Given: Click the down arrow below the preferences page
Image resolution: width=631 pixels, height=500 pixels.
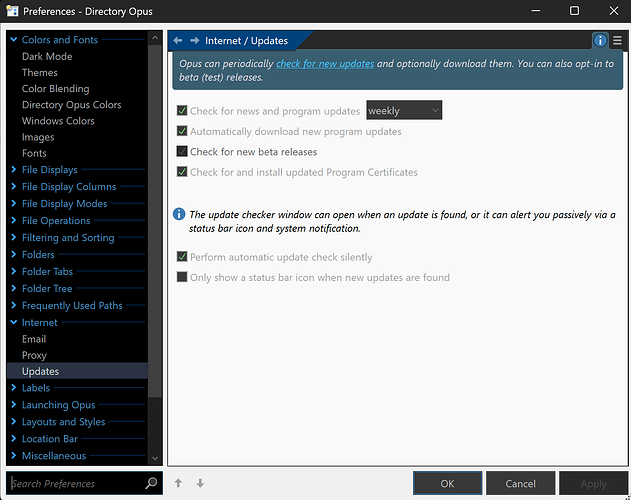Looking at the screenshot, I should point(200,483).
